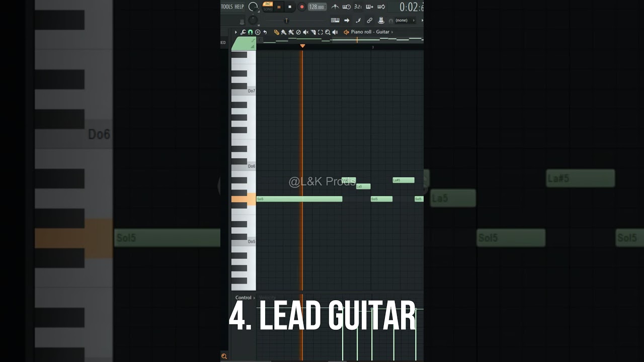This screenshot has width=644, height=362.
Task: Open the TOOLS menu
Action: coord(227,7)
